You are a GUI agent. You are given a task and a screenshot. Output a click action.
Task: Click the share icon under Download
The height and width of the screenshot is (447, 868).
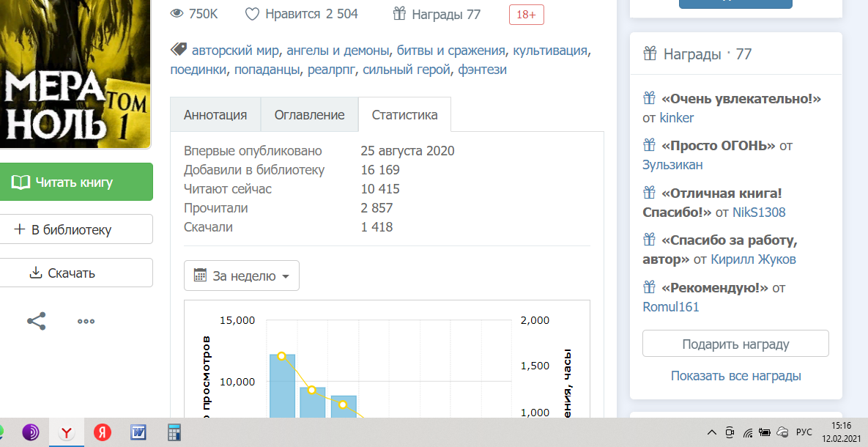(x=37, y=321)
